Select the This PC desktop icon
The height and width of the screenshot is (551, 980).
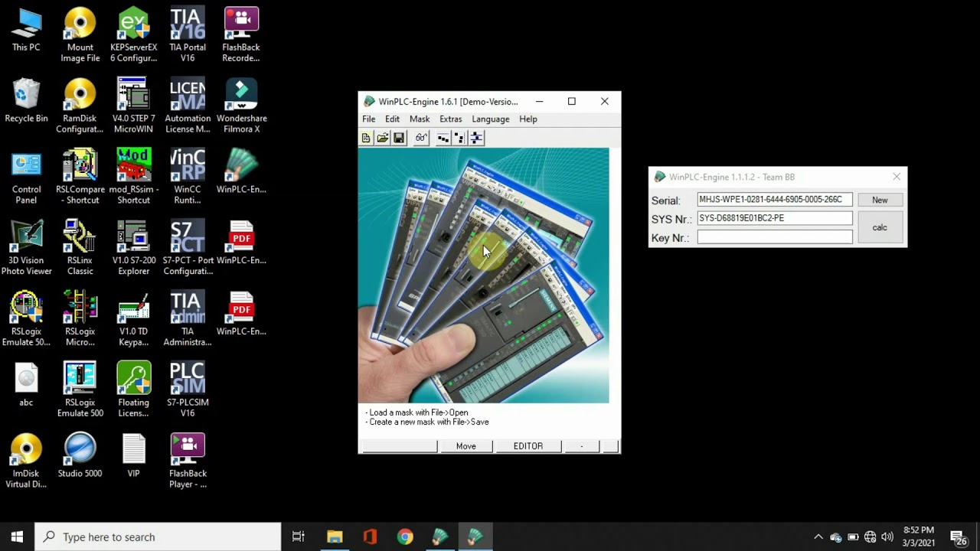(26, 31)
